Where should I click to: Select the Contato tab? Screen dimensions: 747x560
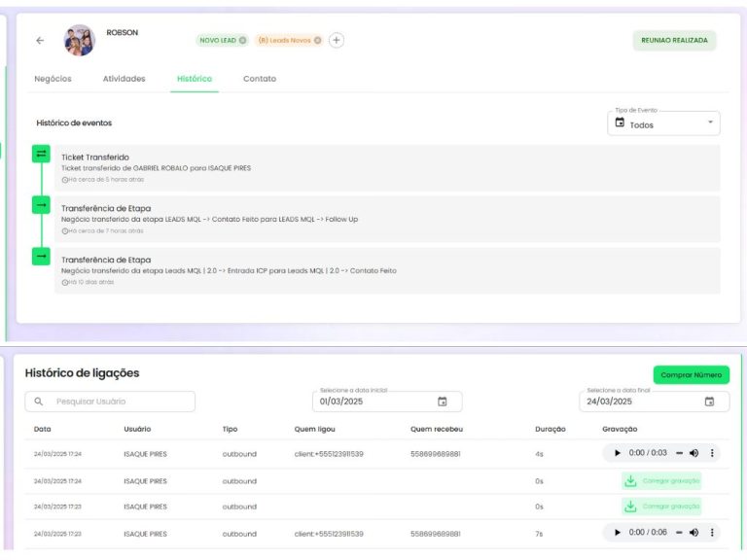260,79
